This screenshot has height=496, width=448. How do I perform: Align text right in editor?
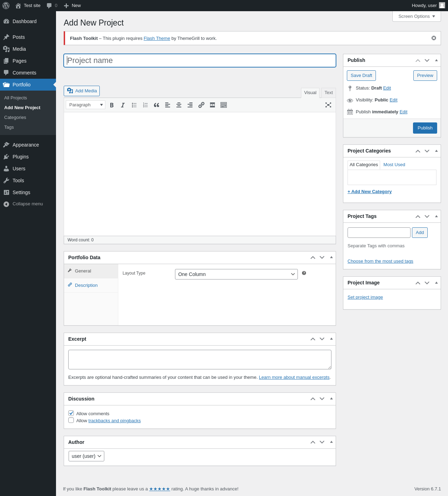(190, 105)
